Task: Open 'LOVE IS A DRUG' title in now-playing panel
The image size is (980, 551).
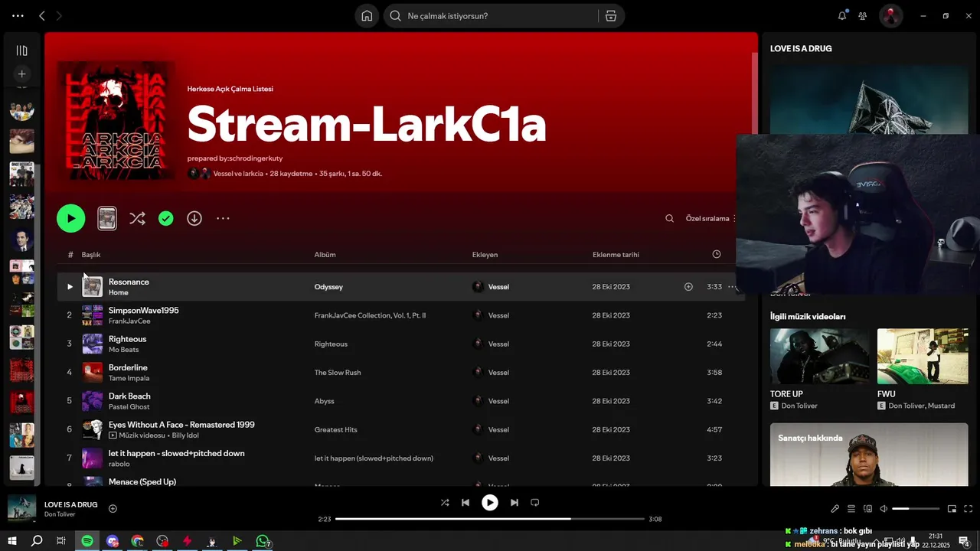Action: pos(801,48)
